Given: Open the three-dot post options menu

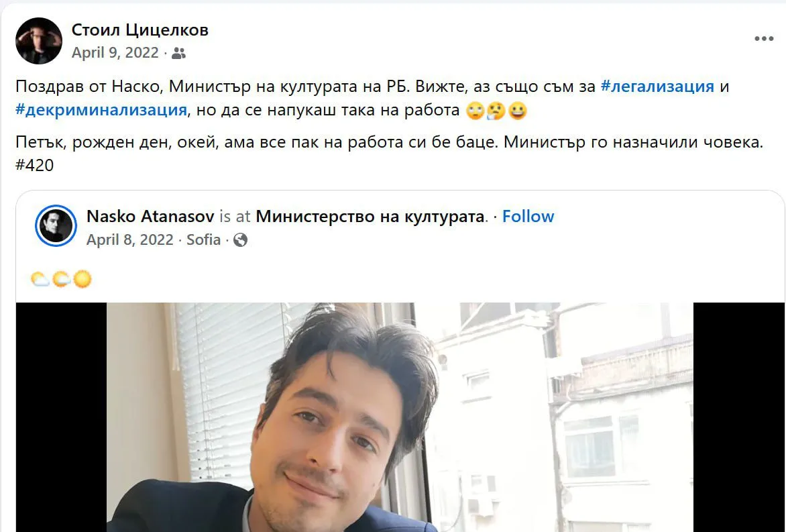Looking at the screenshot, I should click(764, 39).
